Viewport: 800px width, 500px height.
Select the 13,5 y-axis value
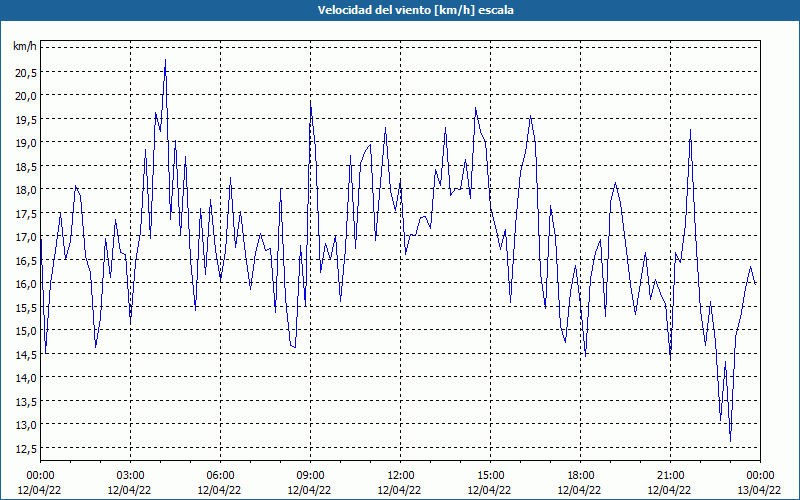tap(26, 401)
